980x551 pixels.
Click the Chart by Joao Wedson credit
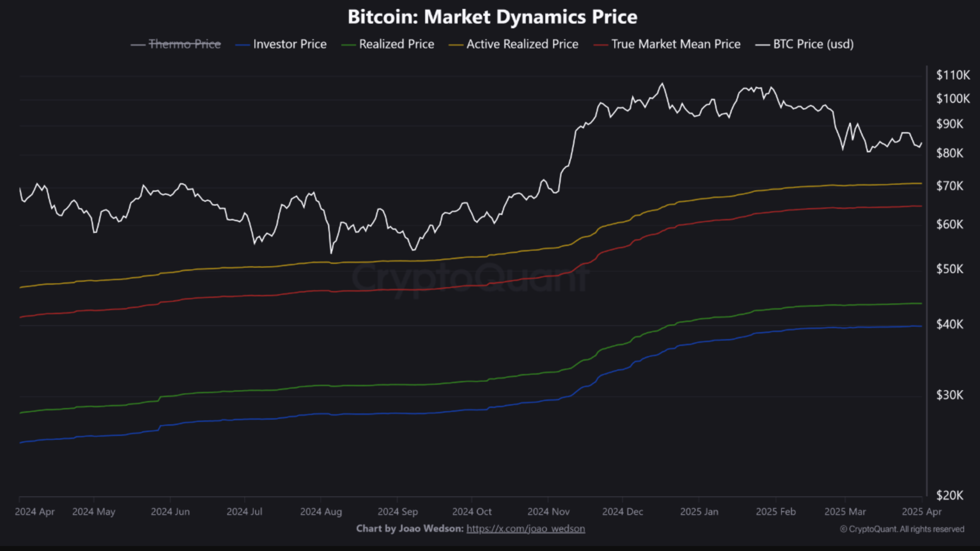tap(410, 529)
